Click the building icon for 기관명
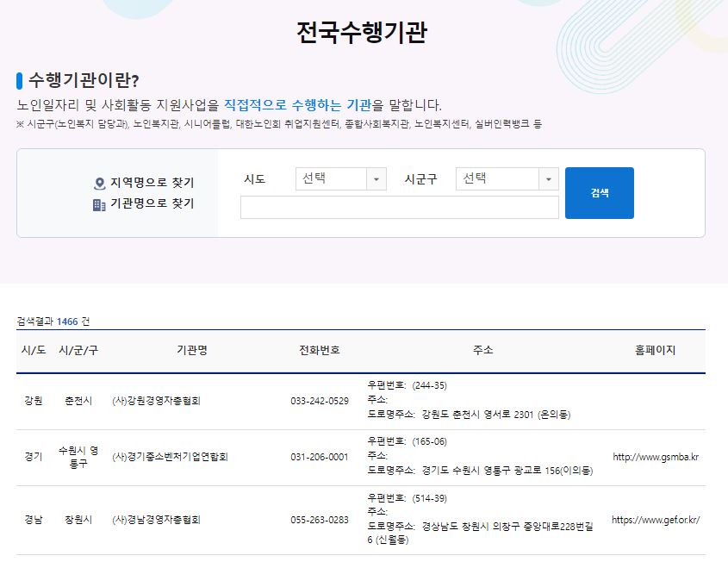728x562 pixels. pos(99,205)
